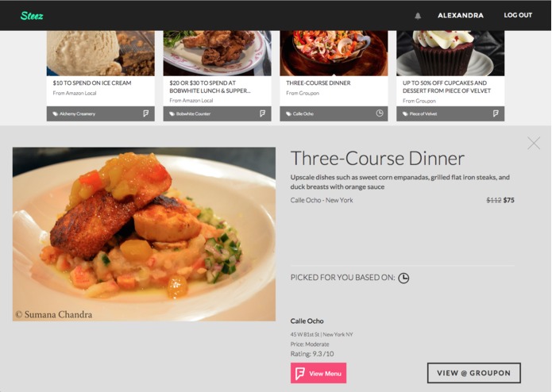Screen dimensions: 552x392
Task: Click Calle Ocho venue name above address
Action: coord(307,321)
